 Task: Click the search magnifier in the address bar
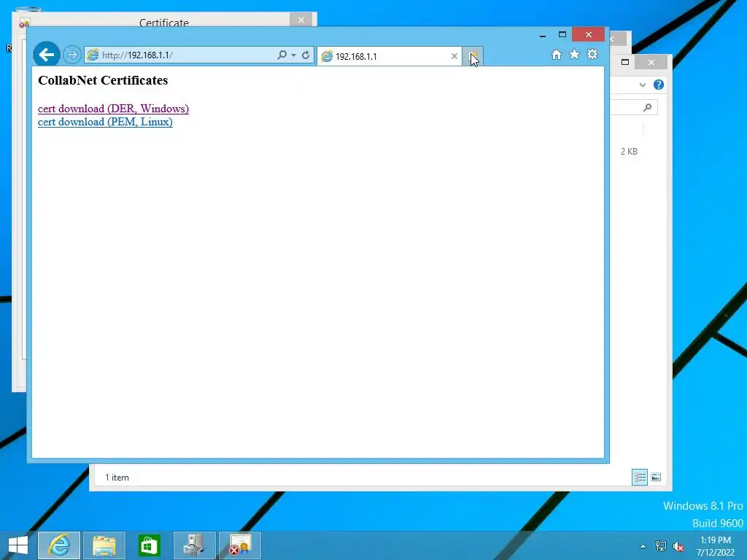coord(282,55)
